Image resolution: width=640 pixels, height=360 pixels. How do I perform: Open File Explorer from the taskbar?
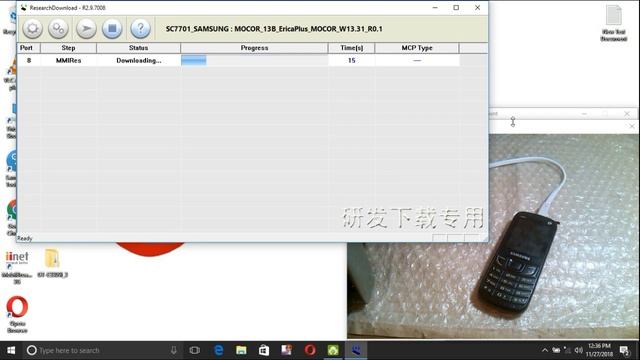click(x=241, y=350)
